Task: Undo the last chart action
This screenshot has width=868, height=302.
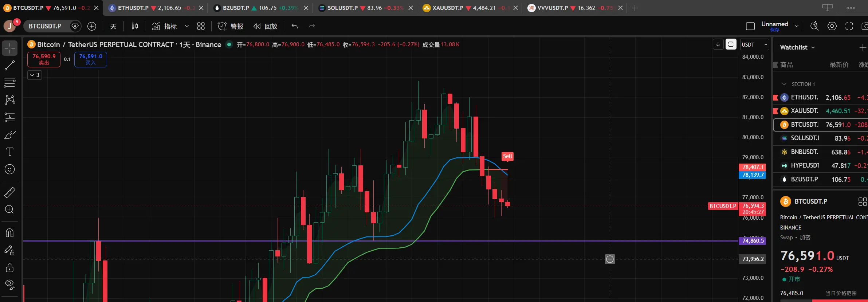Action: 295,26
